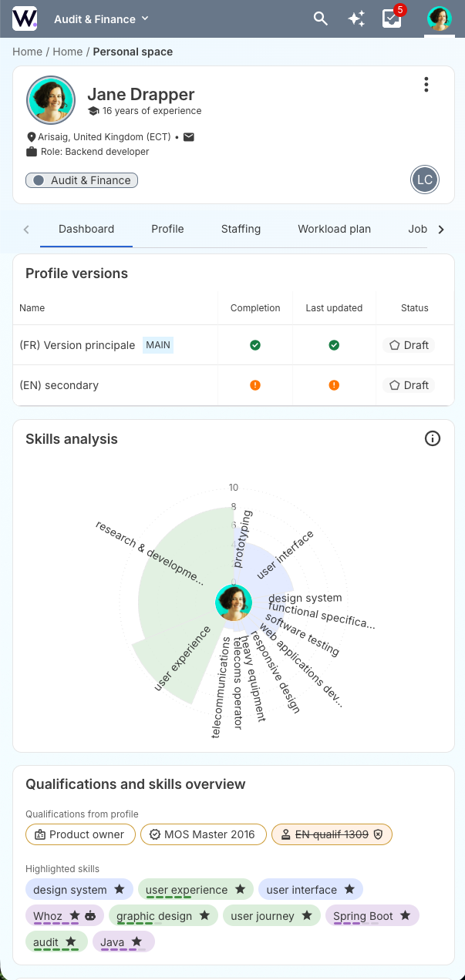Click the LC avatar badge
The width and height of the screenshot is (465, 980).
[x=425, y=180]
